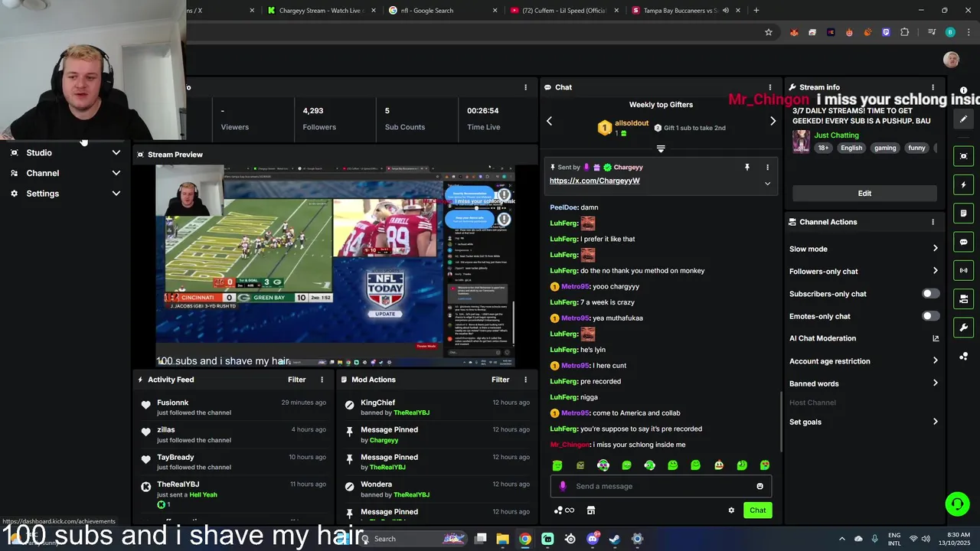Open the emoji picker in message box
Screen dimensions: 980x551
pyautogui.click(x=759, y=486)
